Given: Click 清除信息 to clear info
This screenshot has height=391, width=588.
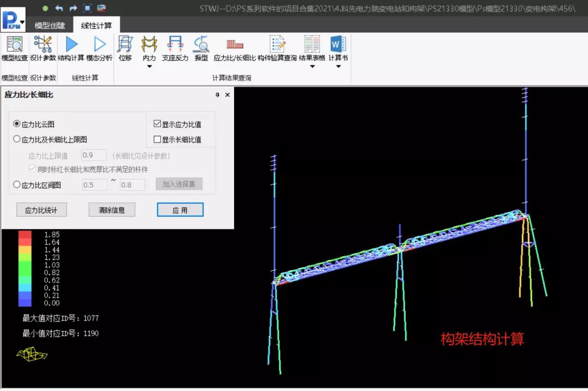Looking at the screenshot, I should point(112,209).
